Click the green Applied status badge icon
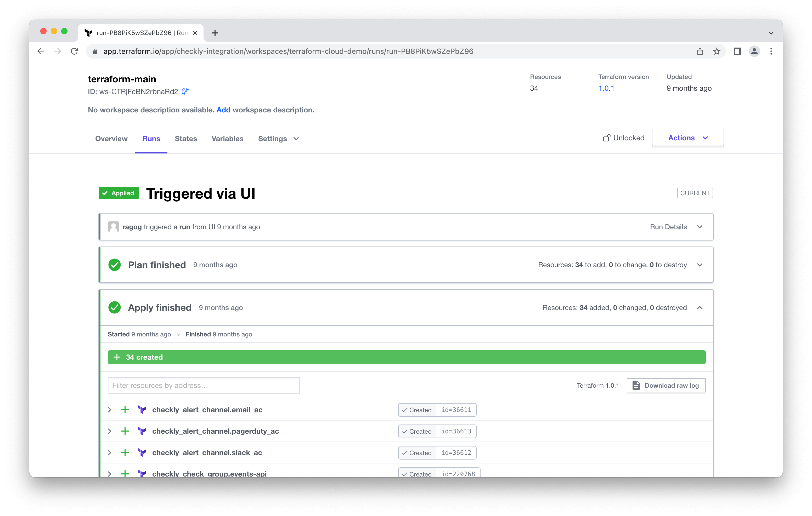 pos(118,193)
